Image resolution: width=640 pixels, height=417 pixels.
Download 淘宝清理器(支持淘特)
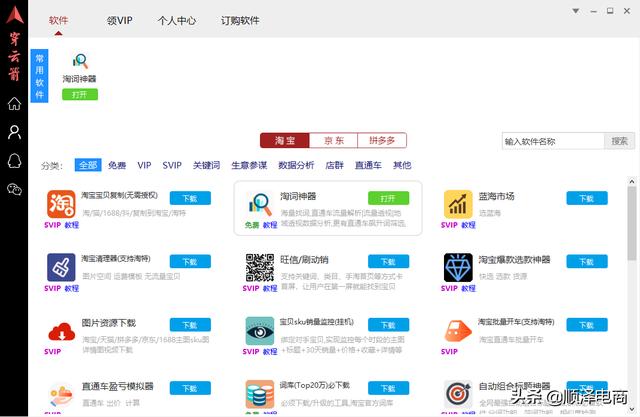click(x=190, y=262)
